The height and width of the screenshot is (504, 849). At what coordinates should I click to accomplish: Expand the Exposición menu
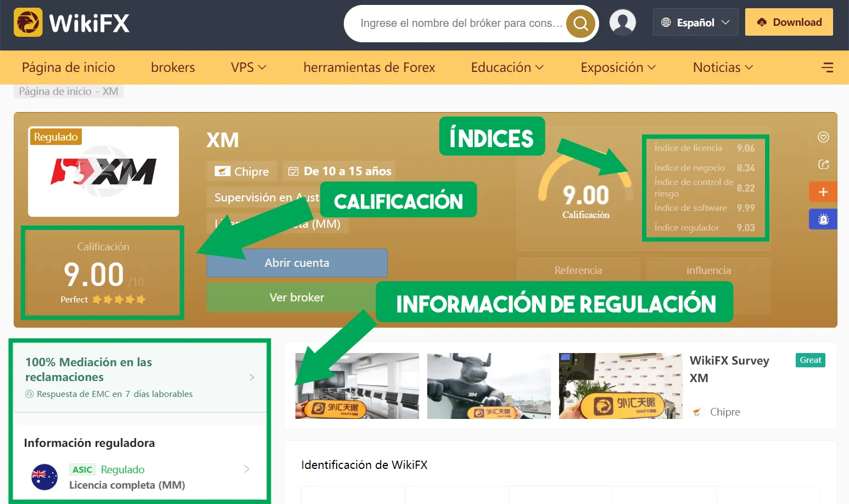[618, 68]
